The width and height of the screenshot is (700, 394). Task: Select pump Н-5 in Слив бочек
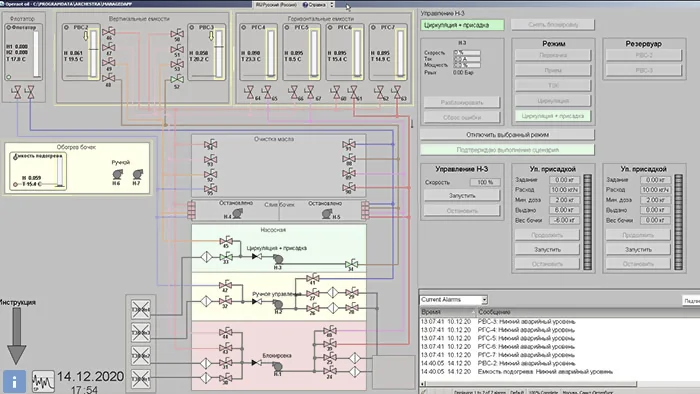tap(327, 214)
